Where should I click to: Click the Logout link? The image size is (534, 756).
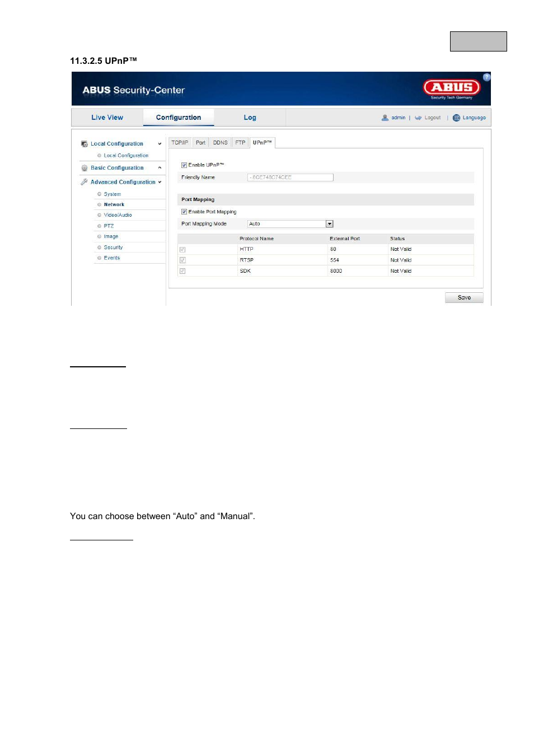click(x=433, y=118)
